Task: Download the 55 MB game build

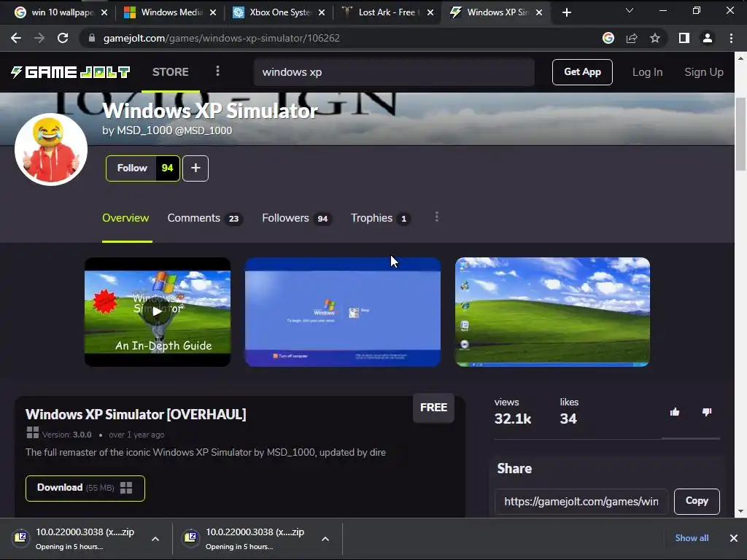Action: [x=85, y=488]
